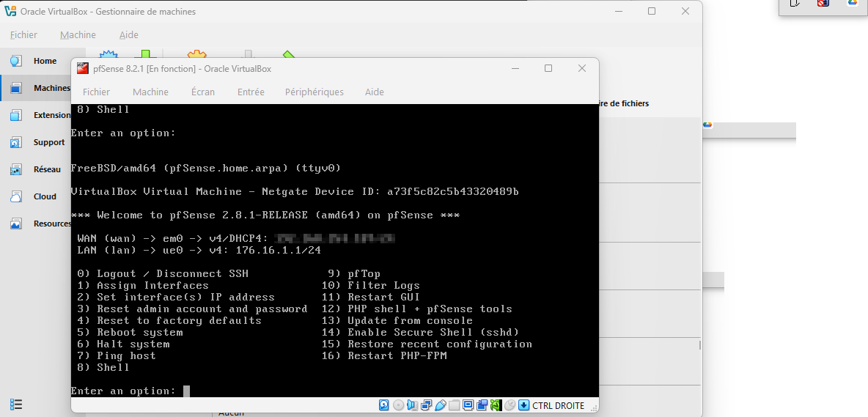Select Cloud in the VirtualBox sidebar
The width and height of the screenshot is (868, 417).
[x=45, y=196]
